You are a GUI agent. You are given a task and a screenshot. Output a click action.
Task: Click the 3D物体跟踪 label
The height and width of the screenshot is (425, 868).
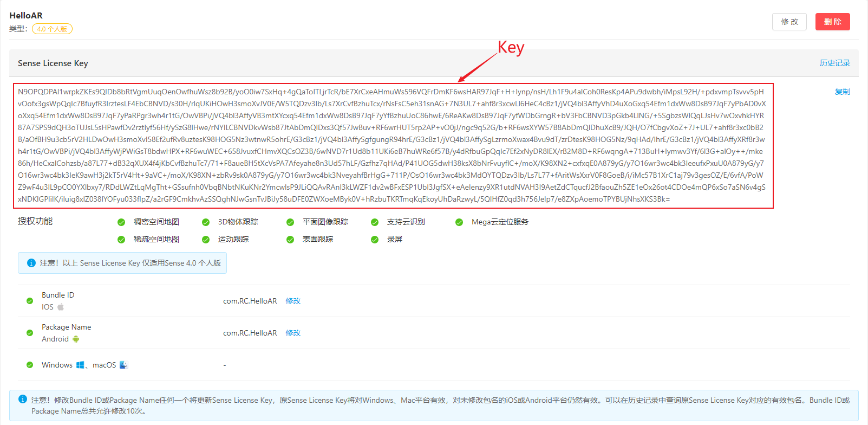238,222
